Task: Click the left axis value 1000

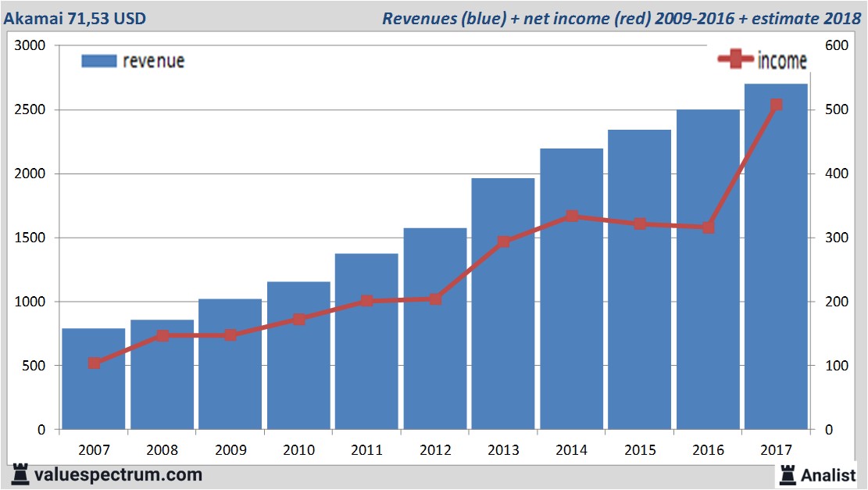Action: pos(30,302)
